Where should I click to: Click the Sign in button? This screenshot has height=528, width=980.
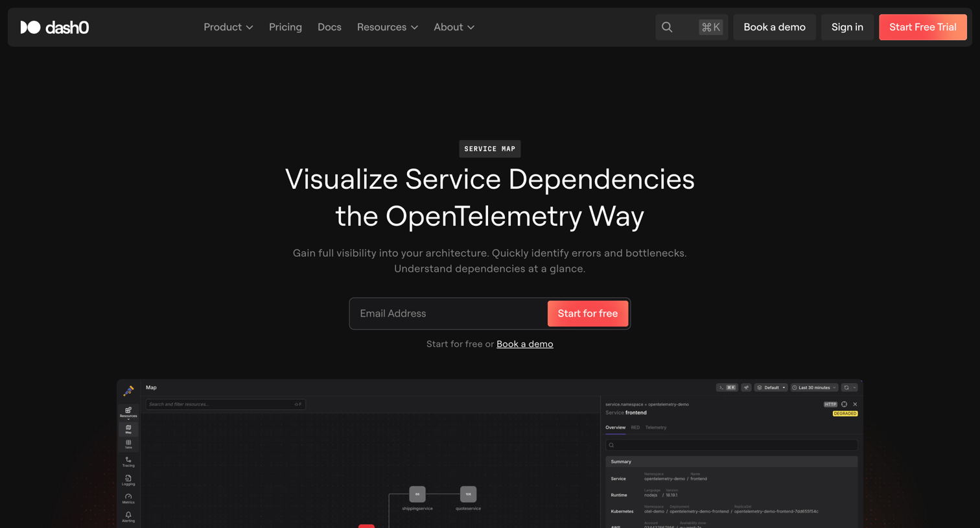pos(847,27)
